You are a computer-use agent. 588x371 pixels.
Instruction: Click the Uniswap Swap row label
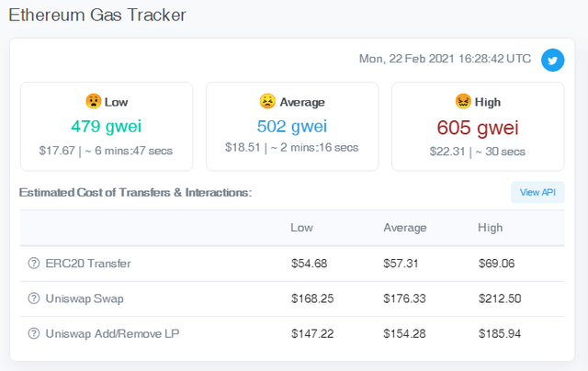pos(85,298)
